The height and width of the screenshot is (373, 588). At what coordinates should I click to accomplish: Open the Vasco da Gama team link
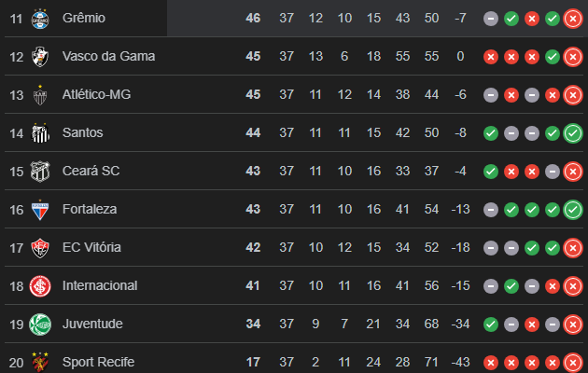(108, 56)
